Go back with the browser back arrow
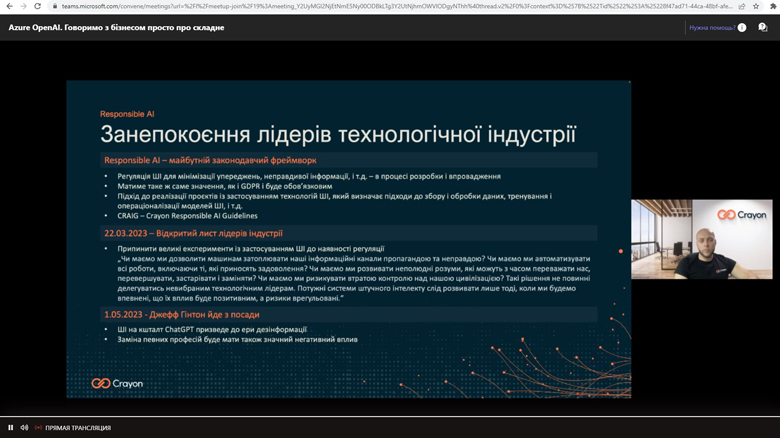The width and height of the screenshot is (780, 438). pos(9,6)
